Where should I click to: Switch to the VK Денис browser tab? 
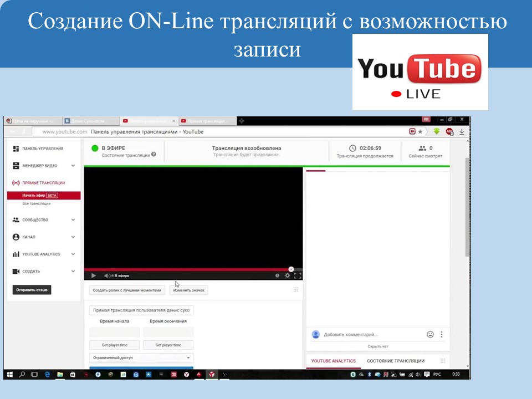pos(90,121)
